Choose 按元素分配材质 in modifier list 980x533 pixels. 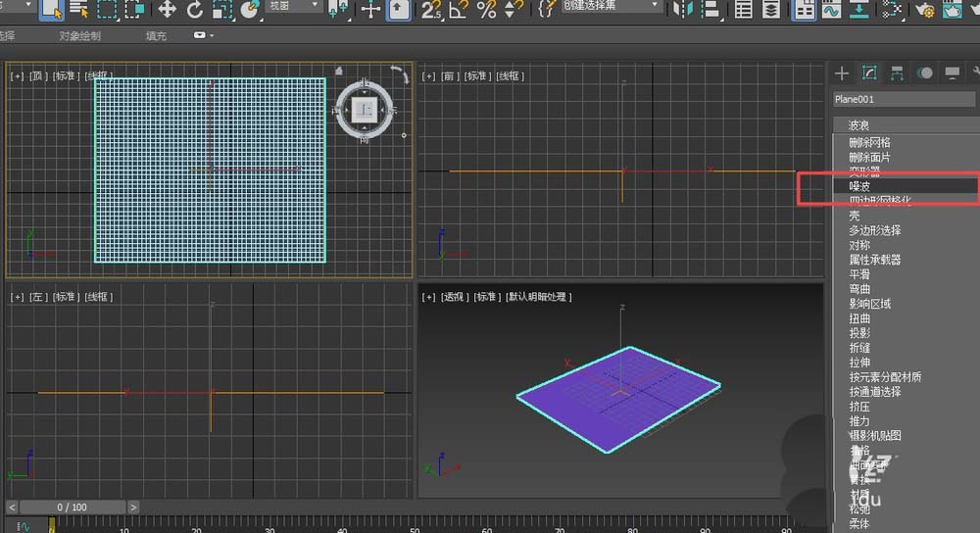[x=884, y=377]
